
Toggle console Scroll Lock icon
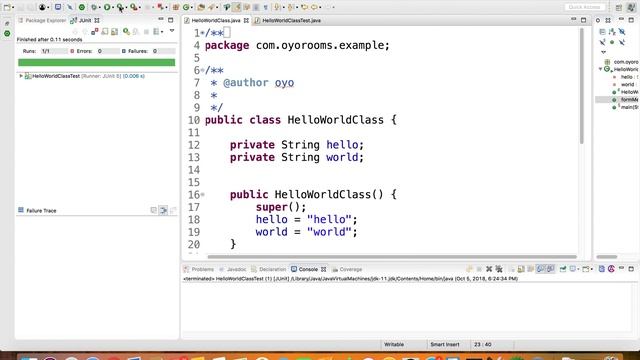[x=521, y=269]
